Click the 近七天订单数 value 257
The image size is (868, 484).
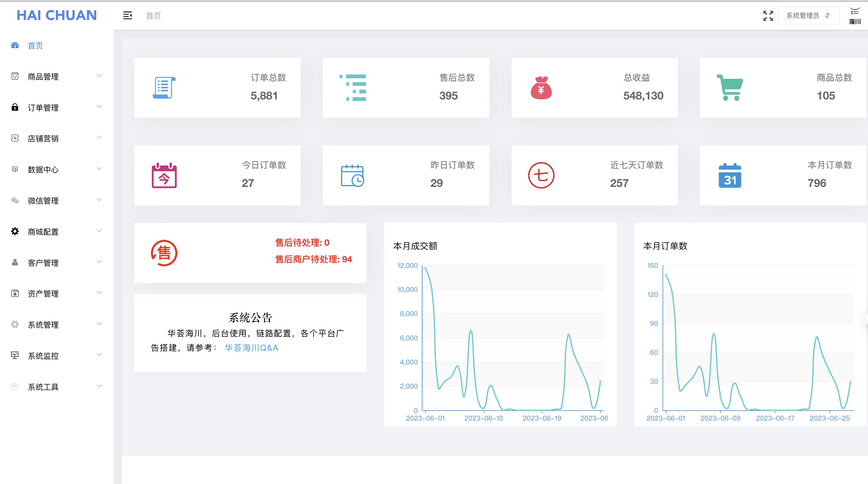(x=619, y=183)
